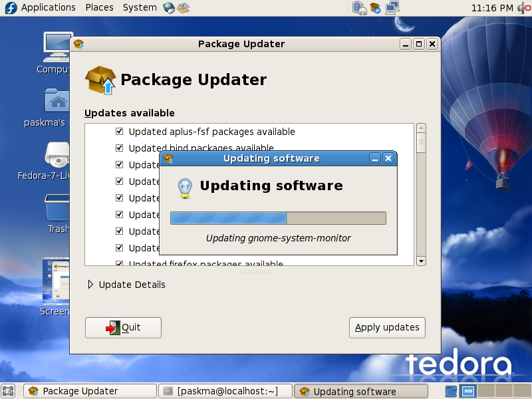Viewport: 532px width, 399px height.
Task: Open the email envelope launcher in top panel
Action: point(184,7)
